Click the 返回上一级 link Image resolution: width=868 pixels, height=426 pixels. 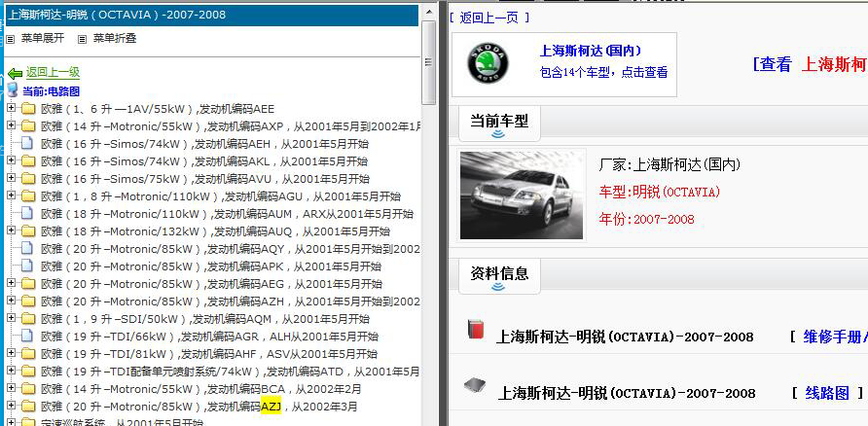coord(54,73)
